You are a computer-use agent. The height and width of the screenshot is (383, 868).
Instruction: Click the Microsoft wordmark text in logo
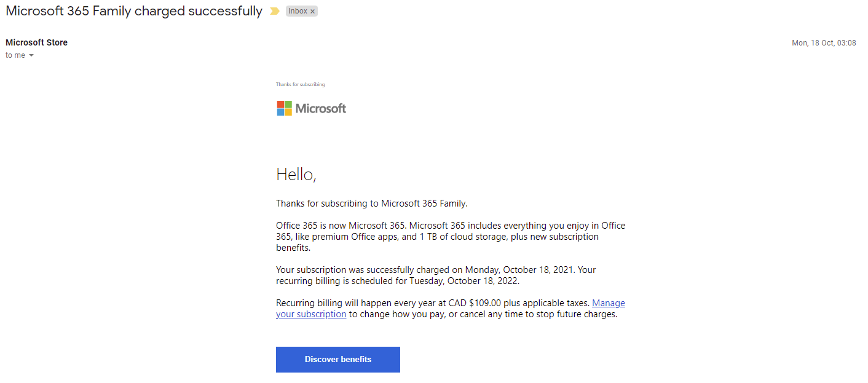[x=321, y=109]
